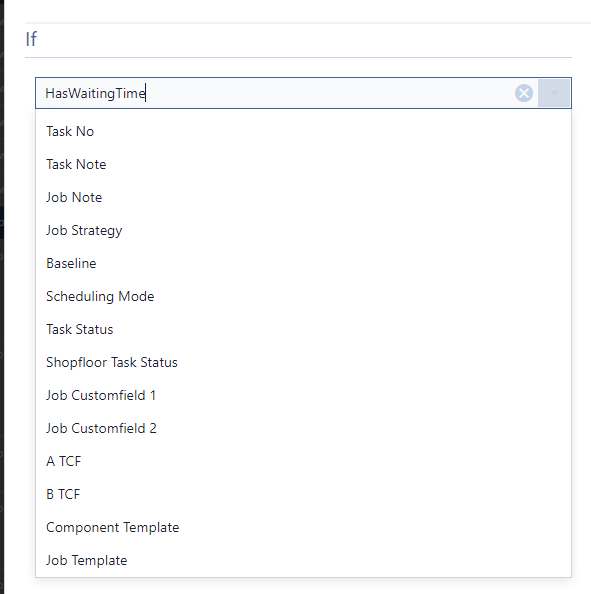Select Job Template at list bottom
591x594 pixels.
303,560
